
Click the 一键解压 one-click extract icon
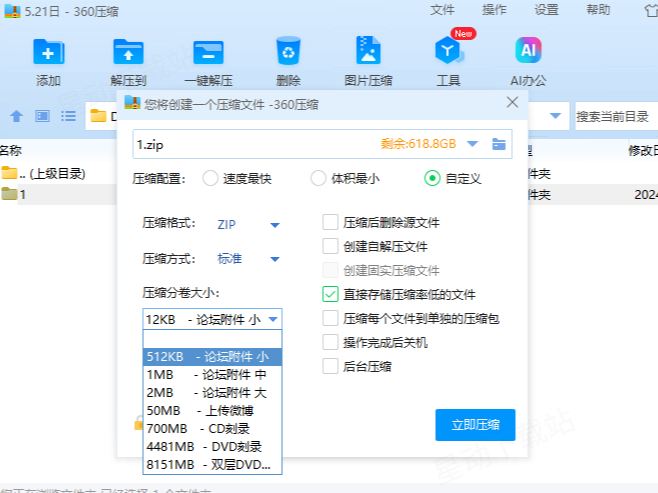208,52
